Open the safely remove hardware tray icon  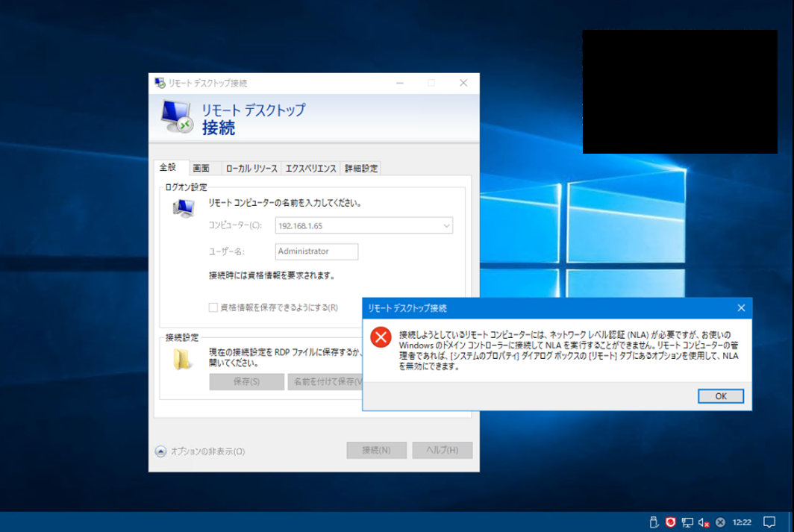pos(653,522)
